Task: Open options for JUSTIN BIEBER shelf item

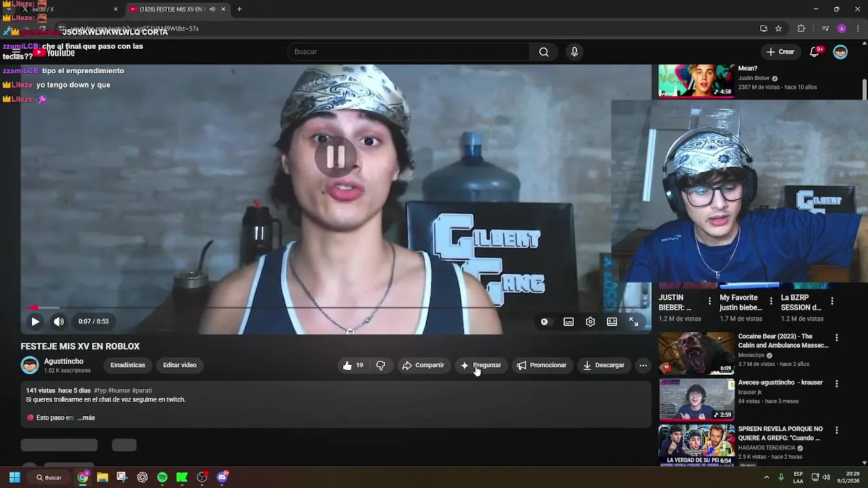Action: coord(709,301)
